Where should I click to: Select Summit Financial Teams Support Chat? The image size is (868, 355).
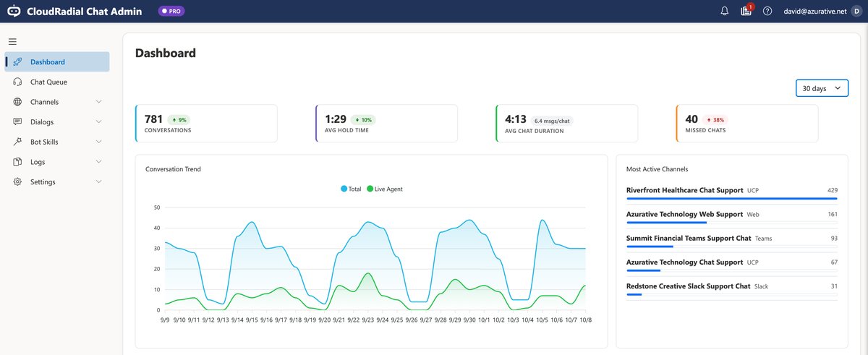tap(689, 238)
